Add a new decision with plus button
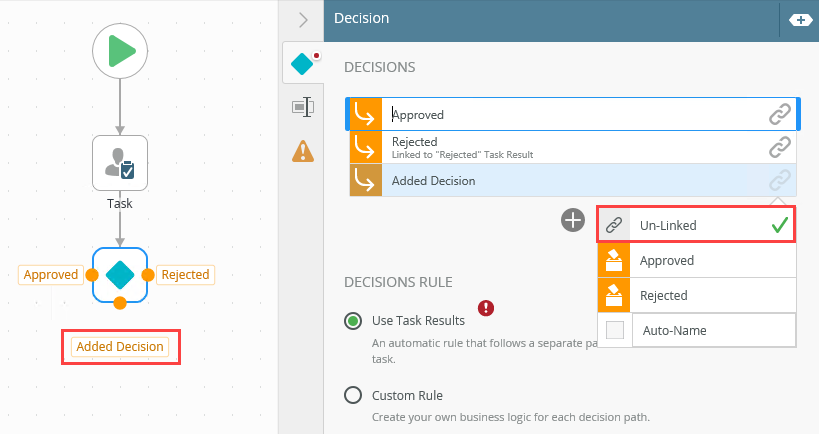The height and width of the screenshot is (434, 819). (x=573, y=220)
